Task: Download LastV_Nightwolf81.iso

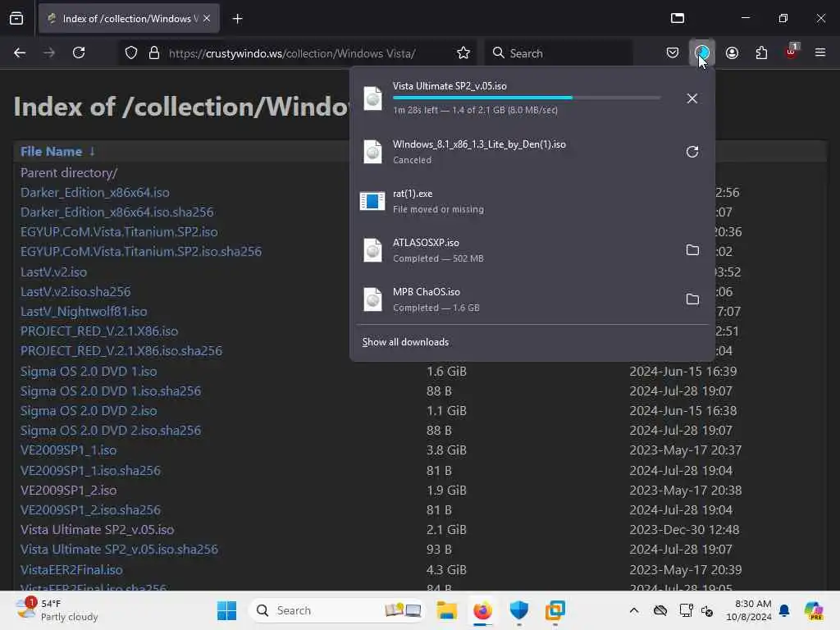Action: (x=84, y=311)
